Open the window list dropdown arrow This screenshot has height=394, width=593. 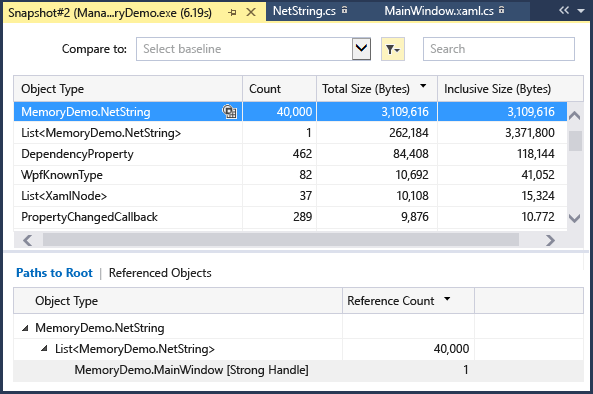click(x=581, y=11)
